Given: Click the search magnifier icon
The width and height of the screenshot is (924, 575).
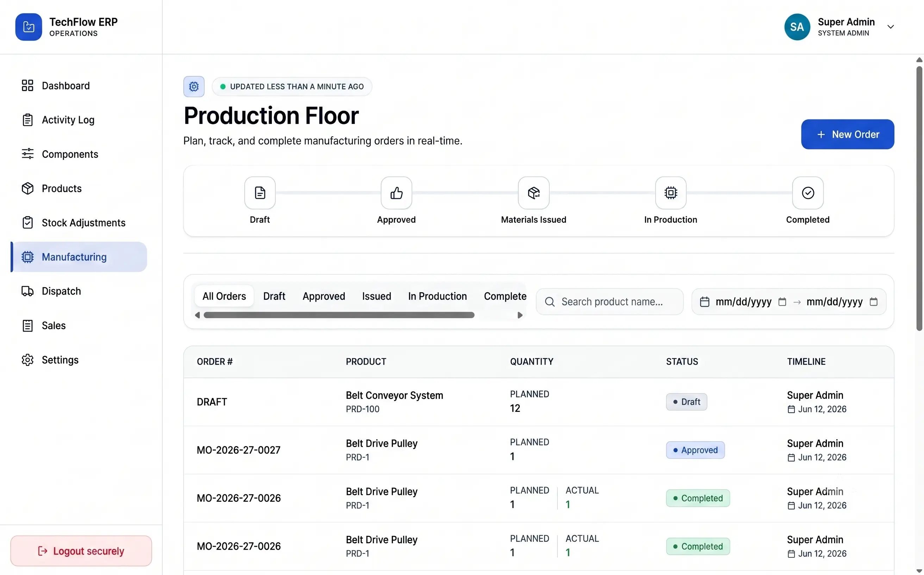Looking at the screenshot, I should coord(550,302).
